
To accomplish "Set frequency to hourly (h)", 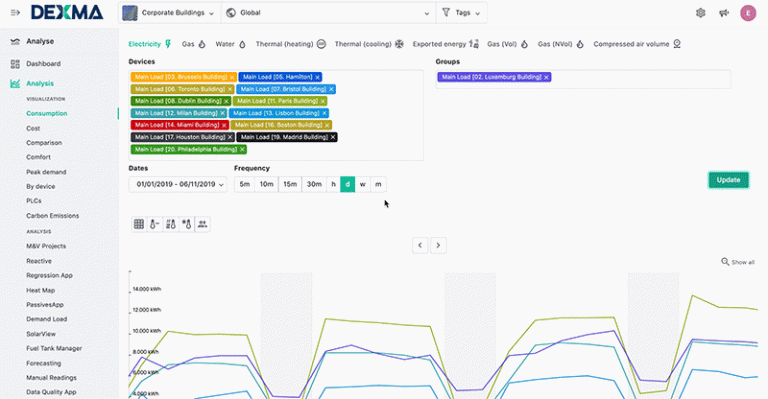I will click(x=334, y=185).
